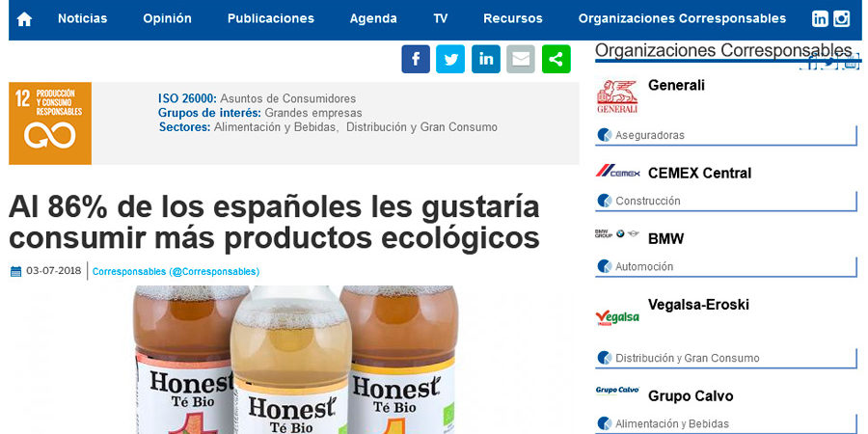Share the article on Facebook

point(416,59)
